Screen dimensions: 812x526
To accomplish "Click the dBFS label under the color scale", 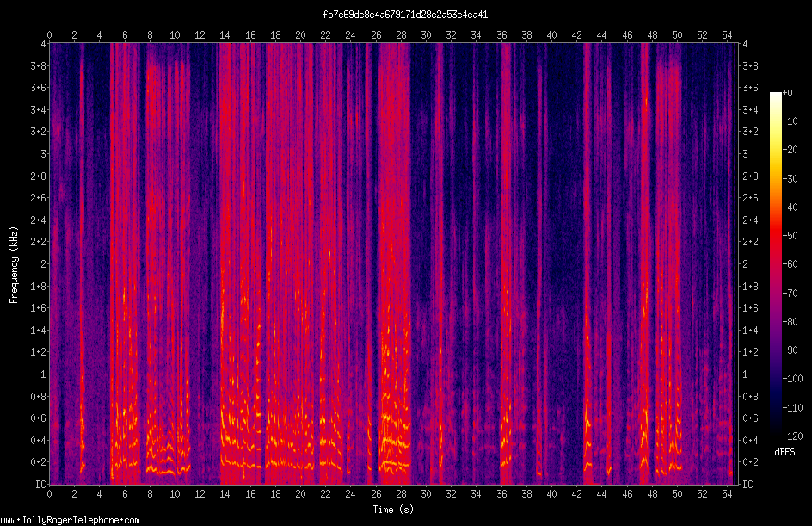I will pyautogui.click(x=784, y=452).
